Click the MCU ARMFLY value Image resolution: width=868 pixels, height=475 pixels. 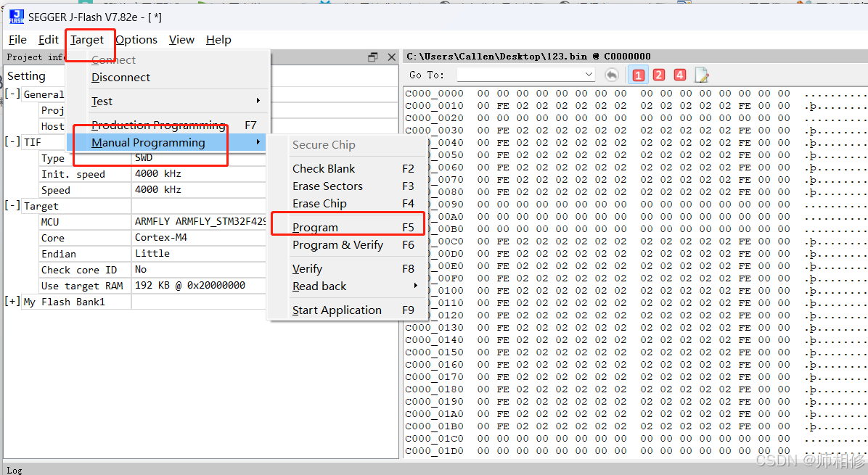200,222
